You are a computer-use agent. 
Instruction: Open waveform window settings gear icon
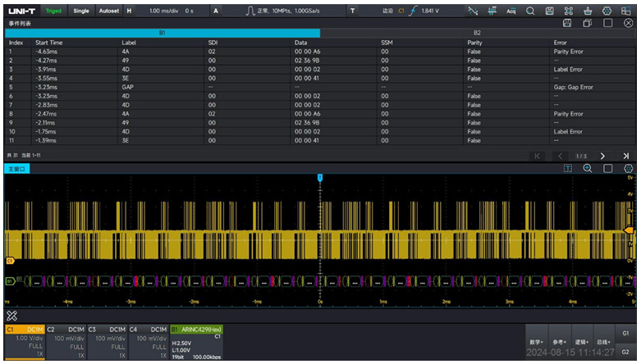coord(628,168)
